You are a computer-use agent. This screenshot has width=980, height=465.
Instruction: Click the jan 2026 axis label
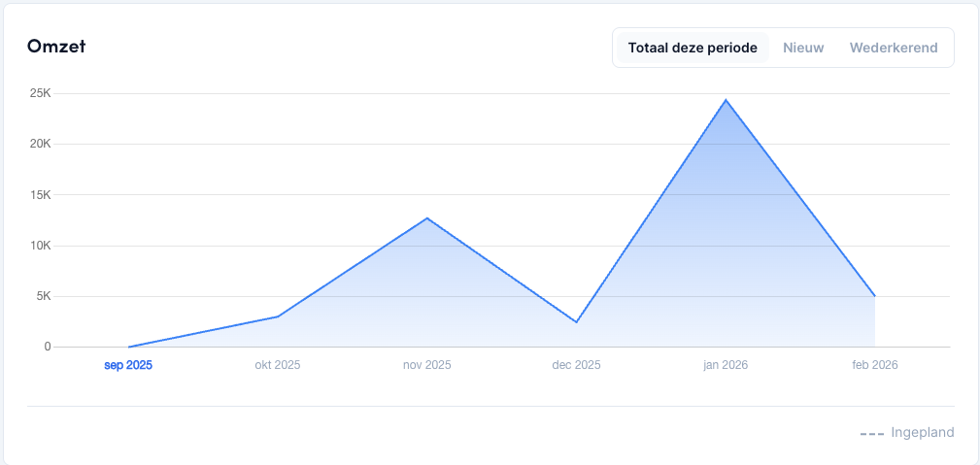pos(726,366)
